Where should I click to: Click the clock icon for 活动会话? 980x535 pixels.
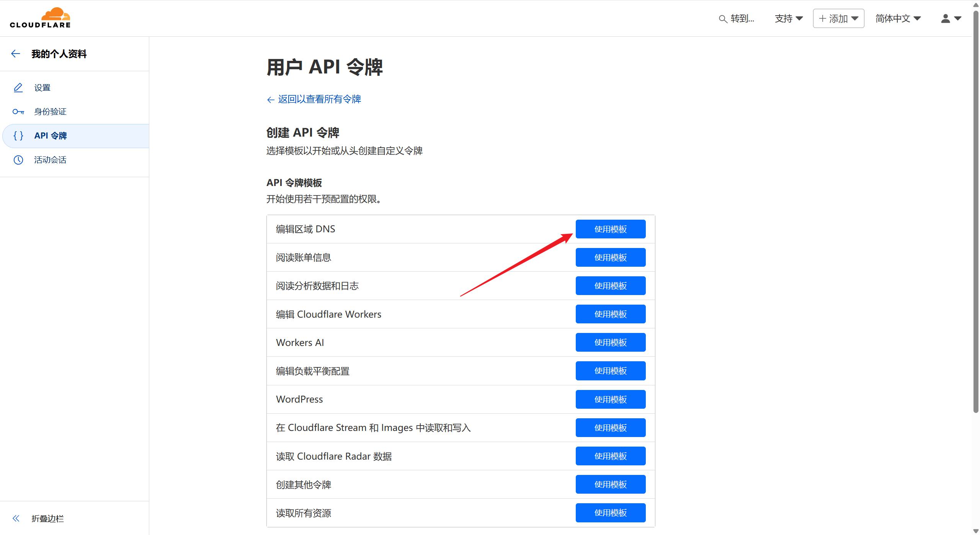[x=18, y=160]
